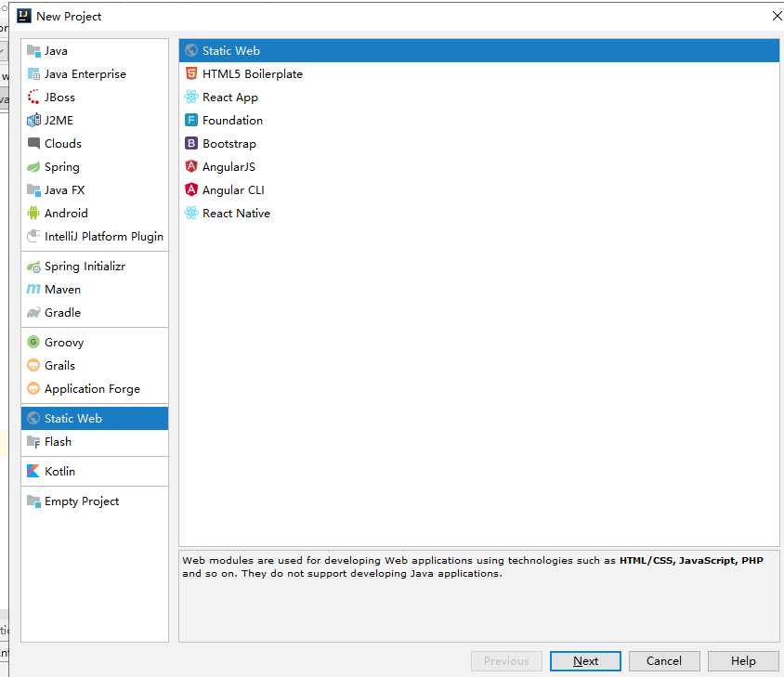The image size is (784, 677).
Task: Click the Spring Initializr icon
Action: (x=33, y=267)
